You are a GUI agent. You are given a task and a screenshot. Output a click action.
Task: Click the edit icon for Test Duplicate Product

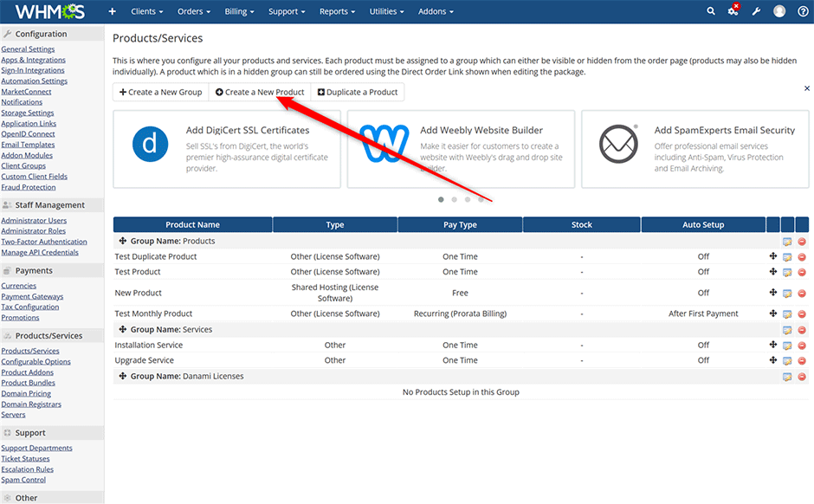[x=787, y=256]
